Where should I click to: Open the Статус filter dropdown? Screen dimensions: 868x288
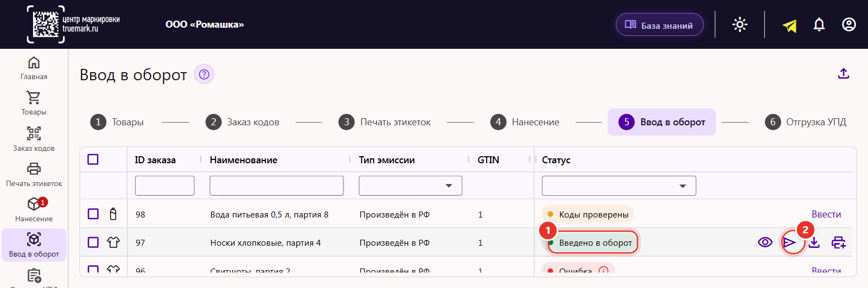pos(619,185)
